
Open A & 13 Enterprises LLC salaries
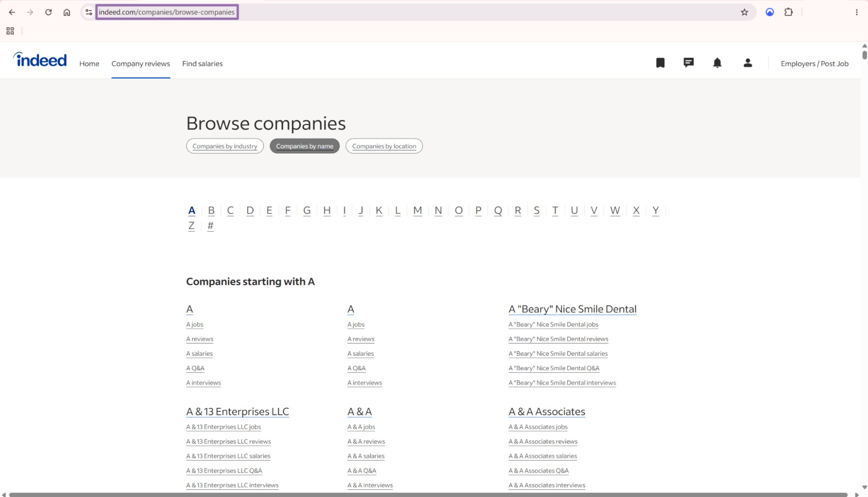click(x=228, y=456)
